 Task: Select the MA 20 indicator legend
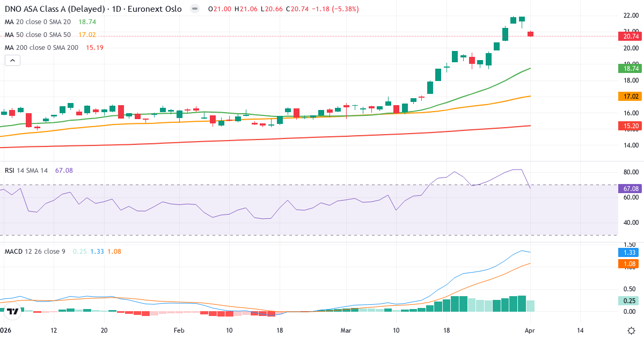click(x=38, y=22)
